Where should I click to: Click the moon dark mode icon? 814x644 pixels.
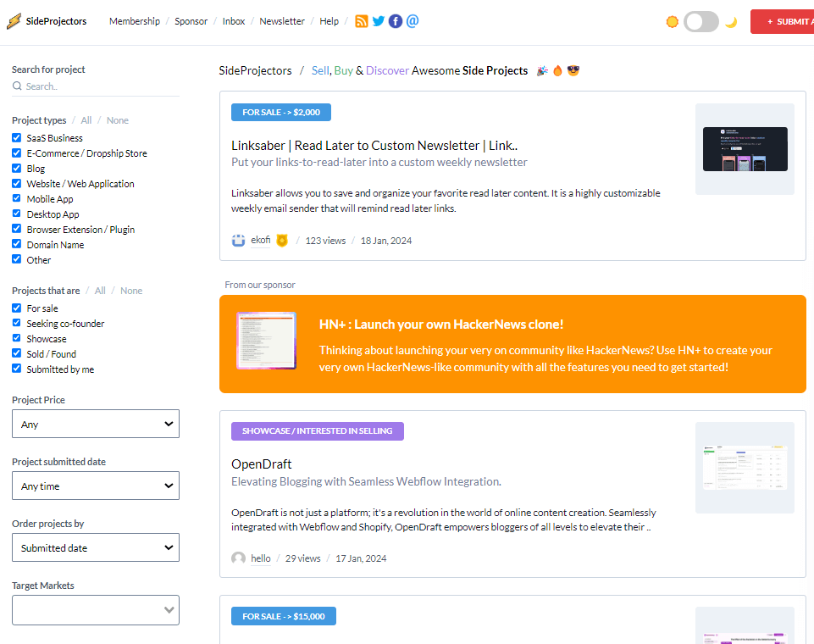731,22
